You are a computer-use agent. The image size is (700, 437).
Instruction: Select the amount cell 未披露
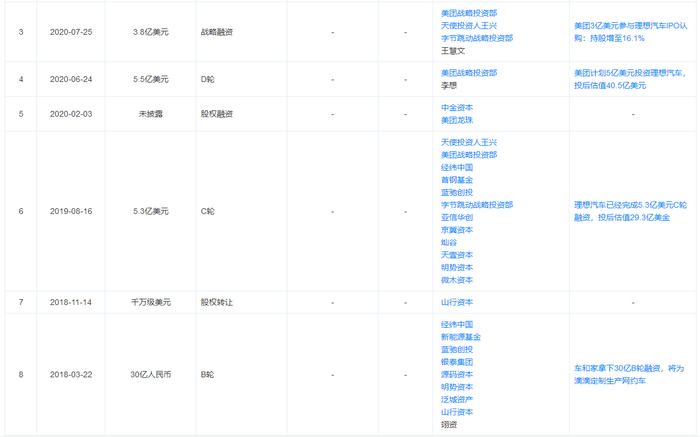click(x=150, y=114)
